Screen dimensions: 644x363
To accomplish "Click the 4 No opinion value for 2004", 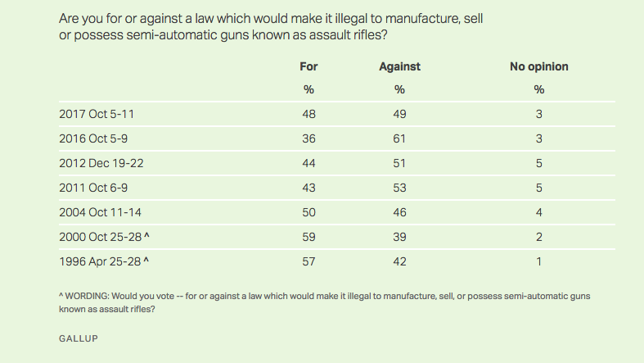I will pos(538,212).
